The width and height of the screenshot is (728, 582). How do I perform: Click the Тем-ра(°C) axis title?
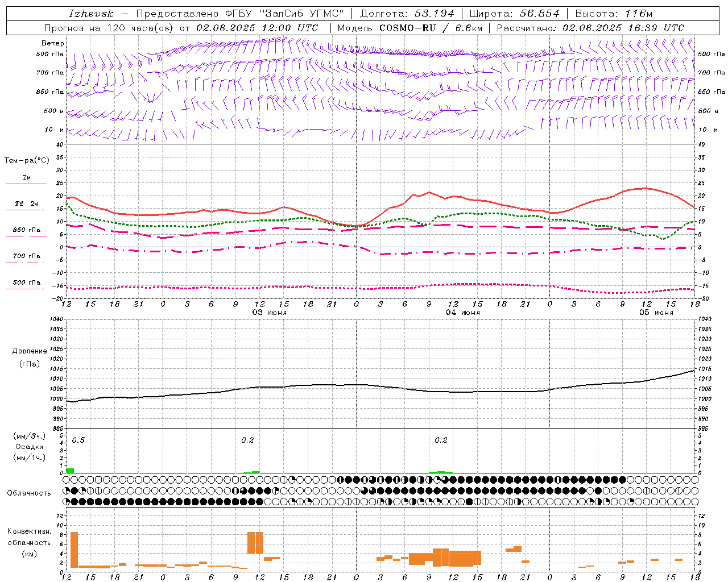pos(27,161)
